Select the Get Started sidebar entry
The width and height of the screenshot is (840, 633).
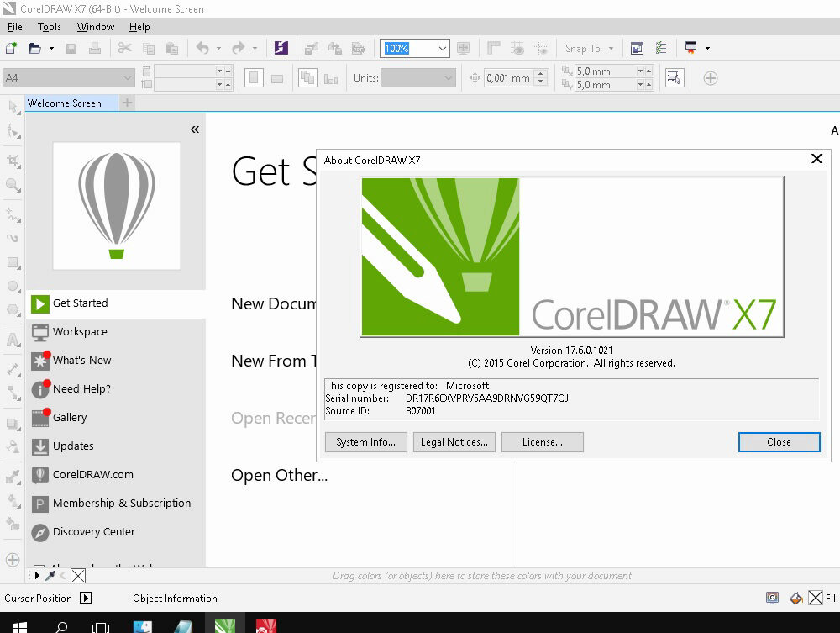[80, 303]
